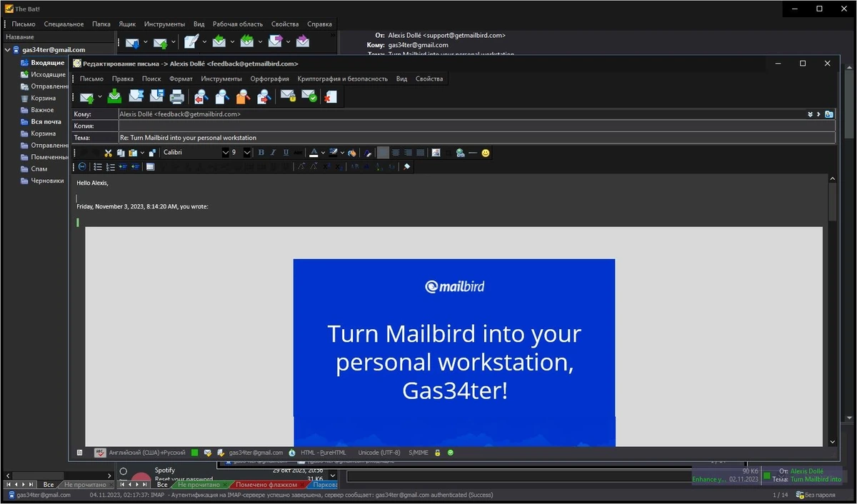Click the editor vertical scrollbar
Screen dimensions: 857x504
[832, 311]
